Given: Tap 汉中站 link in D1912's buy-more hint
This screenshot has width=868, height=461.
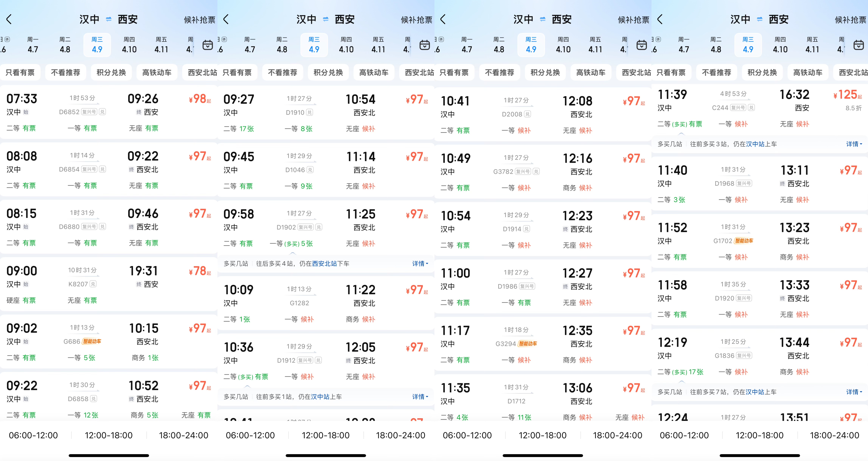Looking at the screenshot, I should [x=320, y=397].
